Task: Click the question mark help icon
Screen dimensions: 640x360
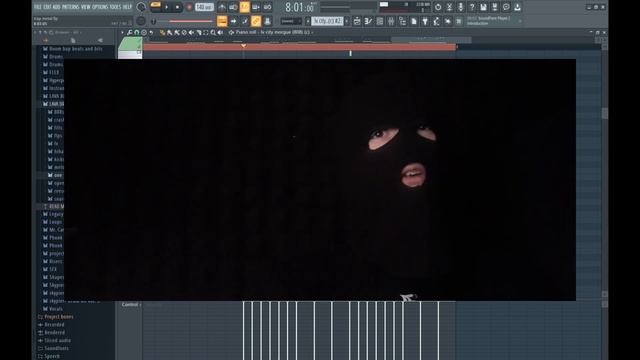Action: [x=472, y=7]
